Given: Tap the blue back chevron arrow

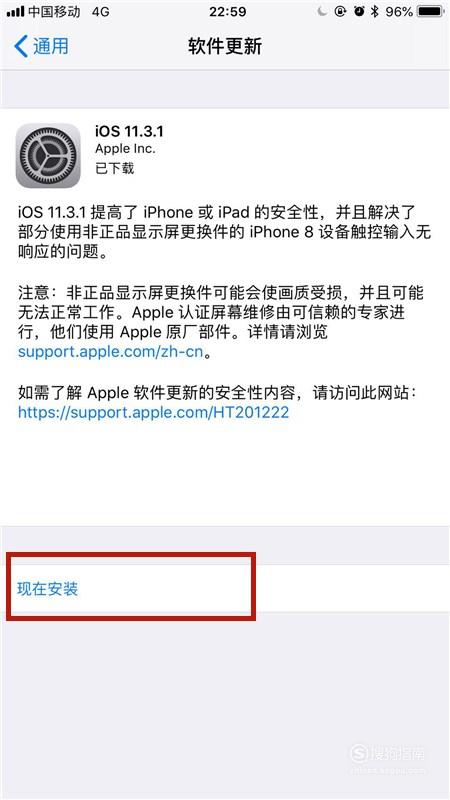Looking at the screenshot, I should point(20,46).
